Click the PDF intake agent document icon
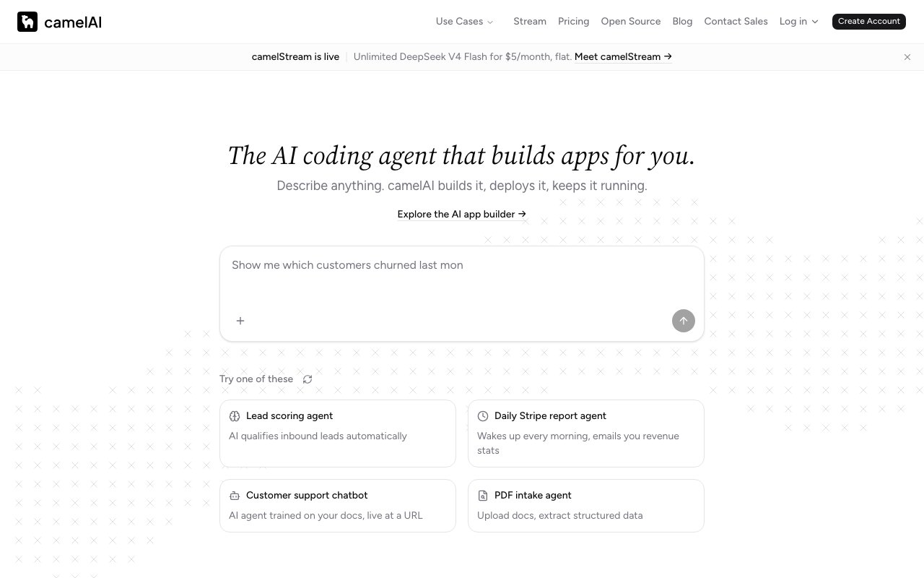924x578 pixels. [x=483, y=496]
